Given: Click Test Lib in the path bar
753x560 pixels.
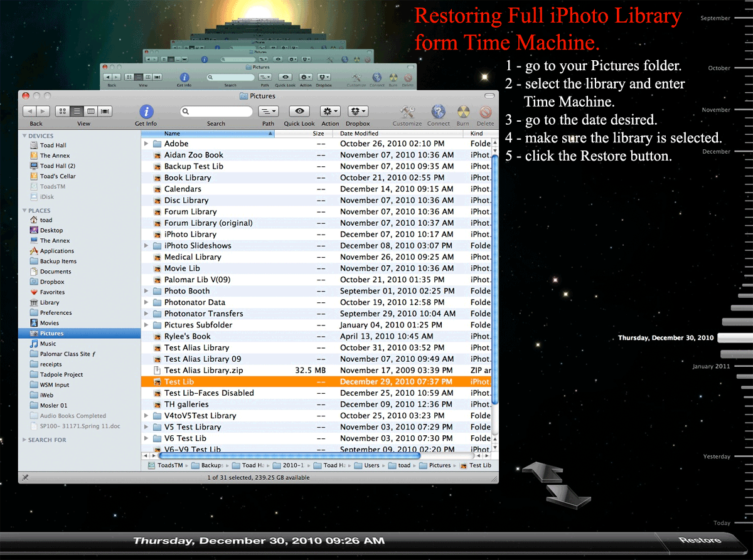Looking at the screenshot, I should click(x=476, y=465).
